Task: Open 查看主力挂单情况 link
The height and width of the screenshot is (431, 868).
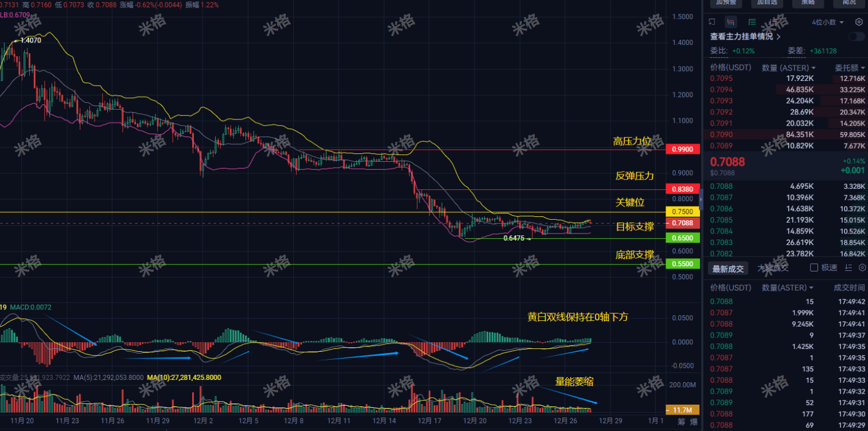Action: [x=745, y=36]
